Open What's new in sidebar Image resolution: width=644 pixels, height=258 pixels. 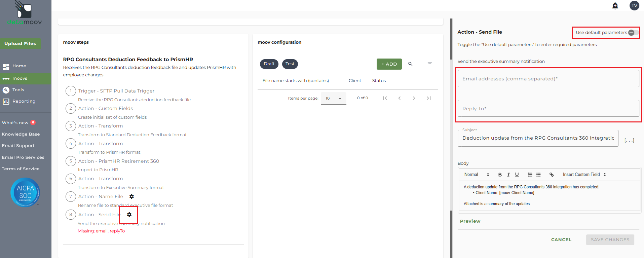coord(15,123)
